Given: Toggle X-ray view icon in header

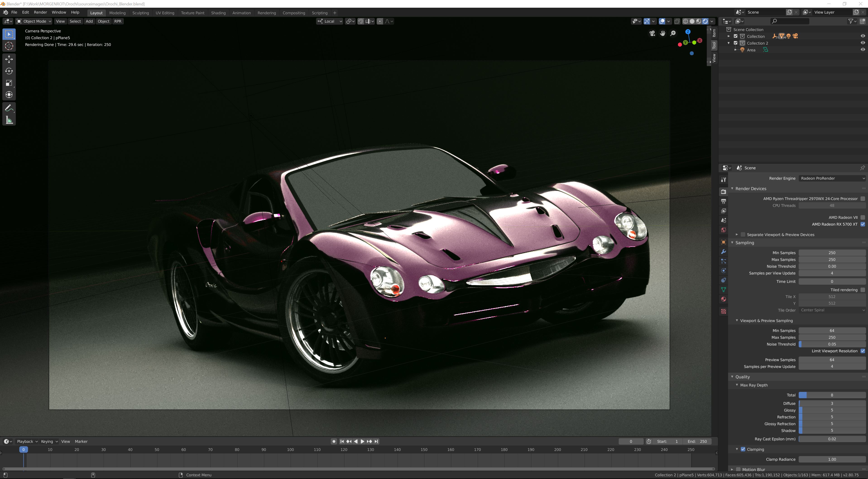Looking at the screenshot, I should pos(677,21).
